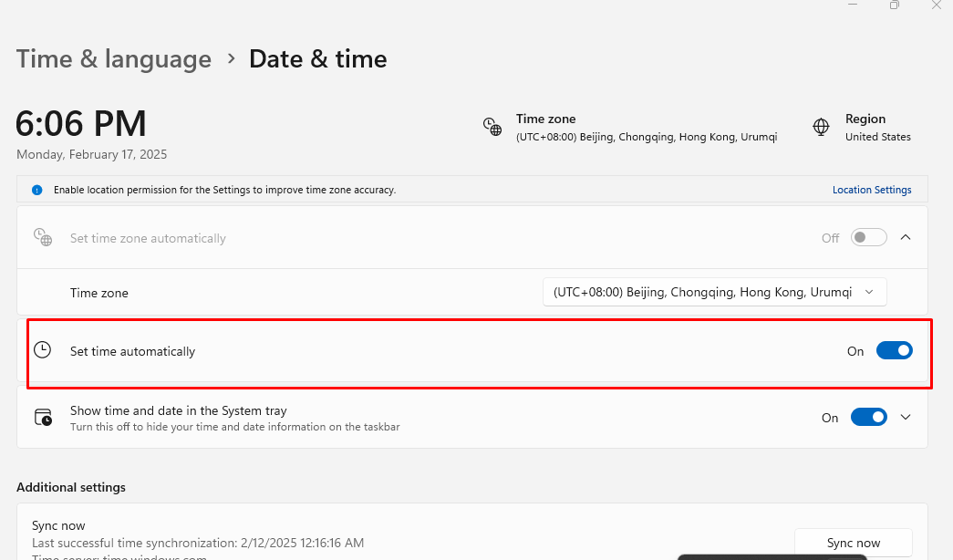
Task: Click the Region globe icon
Action: point(821,127)
